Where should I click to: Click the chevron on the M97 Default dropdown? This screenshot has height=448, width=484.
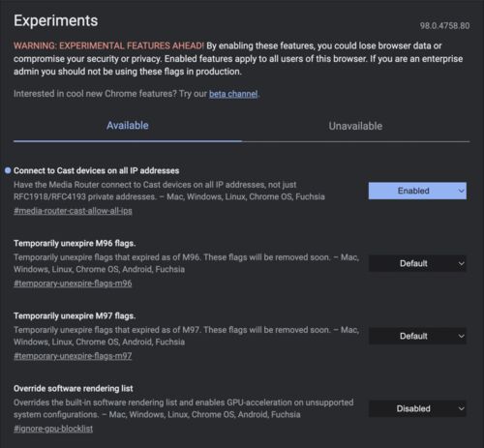pyautogui.click(x=461, y=336)
